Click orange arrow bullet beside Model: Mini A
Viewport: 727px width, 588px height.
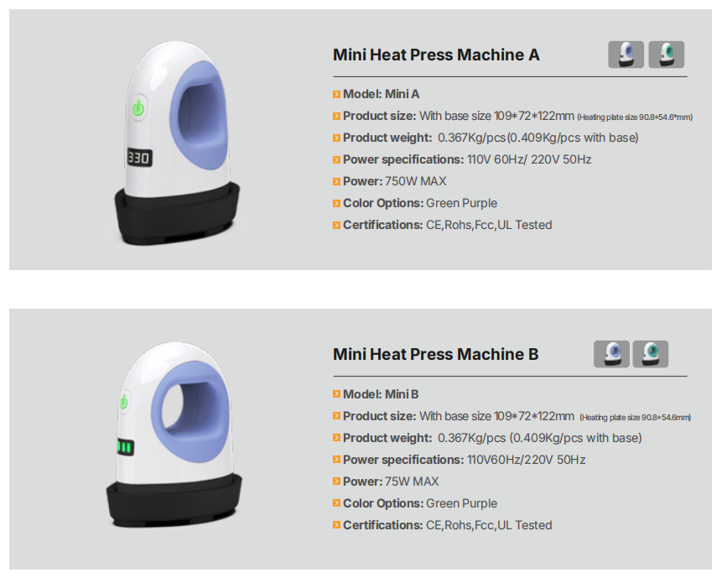point(336,95)
